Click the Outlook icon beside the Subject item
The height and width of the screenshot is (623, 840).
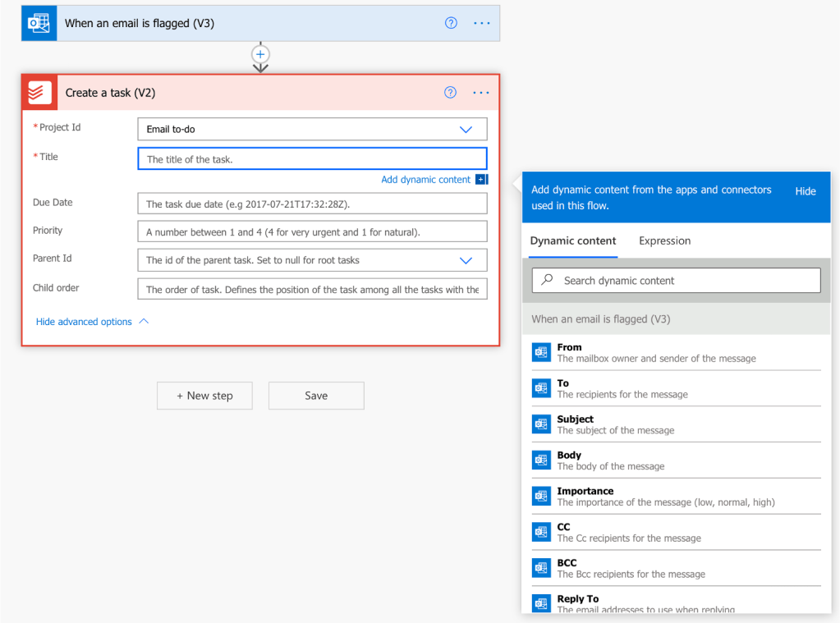click(x=541, y=424)
